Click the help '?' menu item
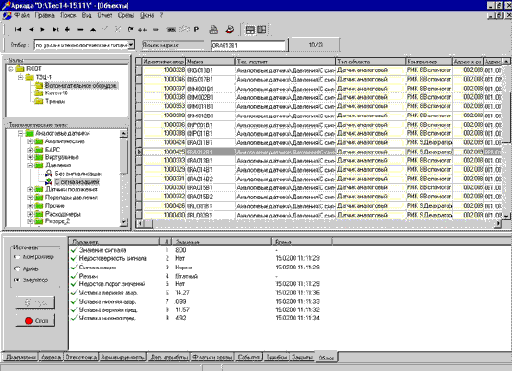 click(x=161, y=15)
